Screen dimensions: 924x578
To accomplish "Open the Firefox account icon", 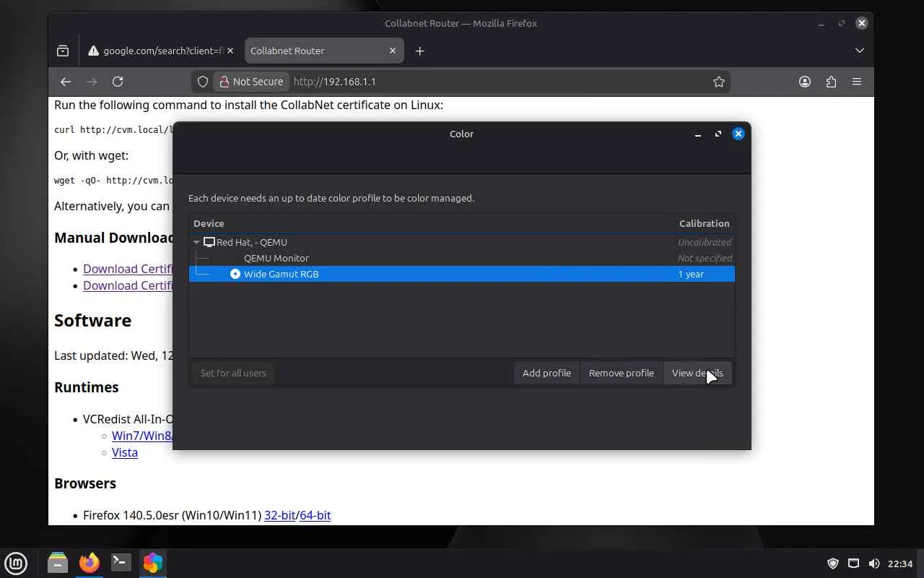I will coord(805,82).
